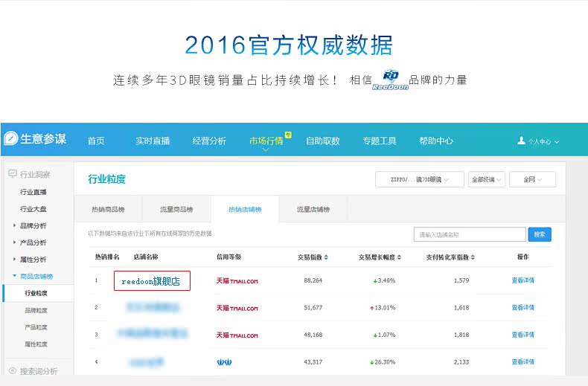Image resolution: width=588 pixels, height=386 pixels.
Task: Click the 26.30% growth value
Action: [x=385, y=362]
